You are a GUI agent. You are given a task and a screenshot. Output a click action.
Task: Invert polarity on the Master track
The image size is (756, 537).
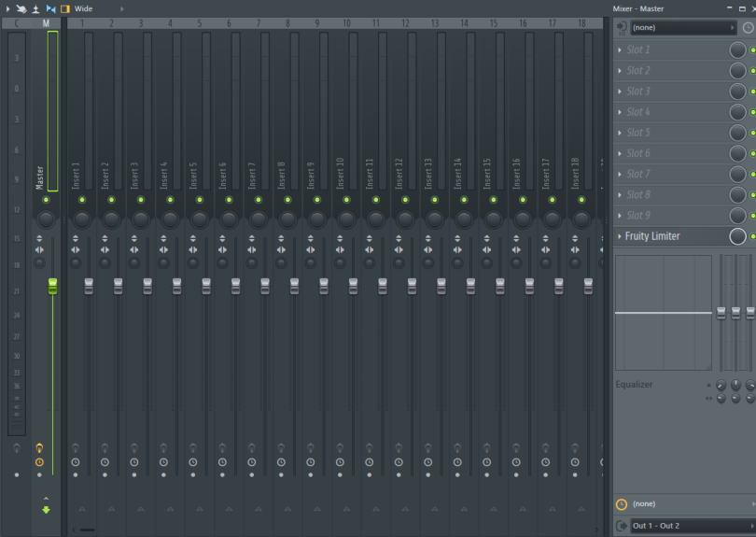39,238
